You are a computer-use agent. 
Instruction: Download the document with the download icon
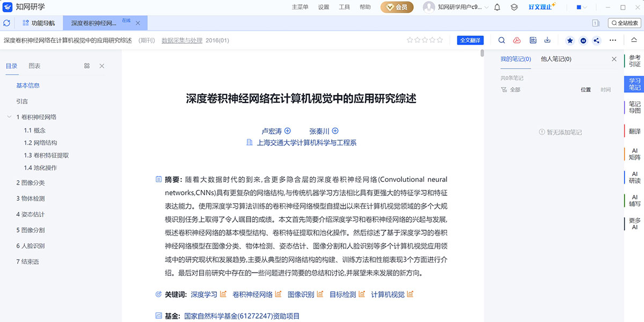[x=547, y=40]
